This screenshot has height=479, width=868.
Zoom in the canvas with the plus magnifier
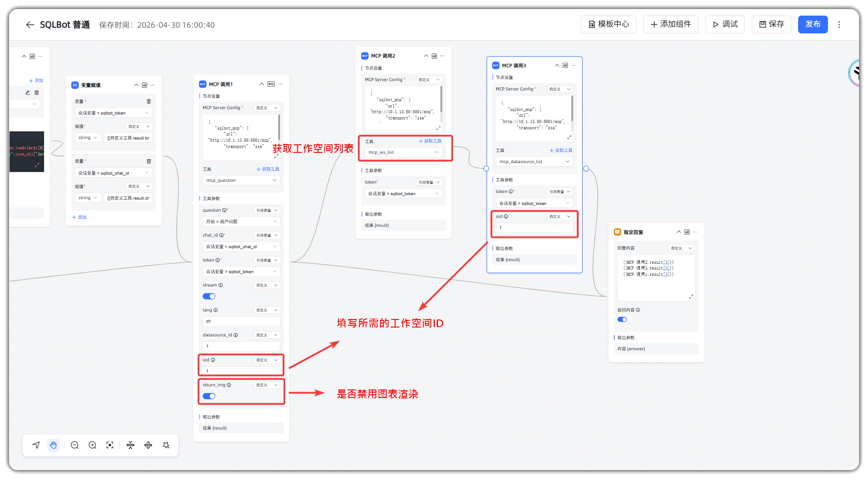point(93,445)
